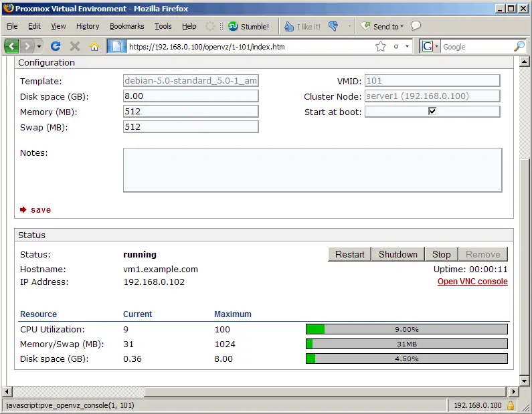The width and height of the screenshot is (532, 414).
Task: Click the padlock icon in status bar
Action: 511,405
